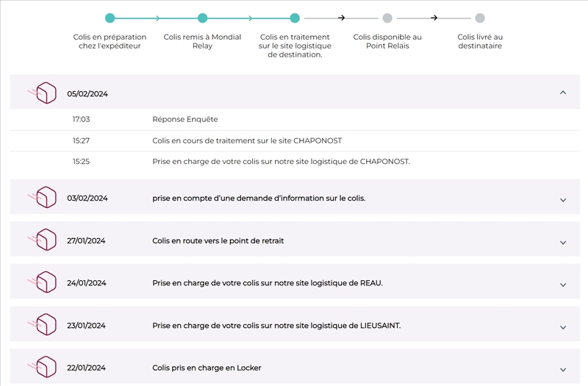This screenshot has width=588, height=386.
Task: Click the parcel icon beside 24/01/2024
Action: (x=46, y=282)
